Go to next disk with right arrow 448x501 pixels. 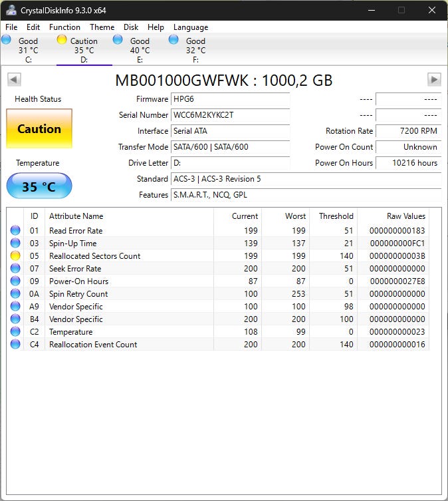coord(433,80)
